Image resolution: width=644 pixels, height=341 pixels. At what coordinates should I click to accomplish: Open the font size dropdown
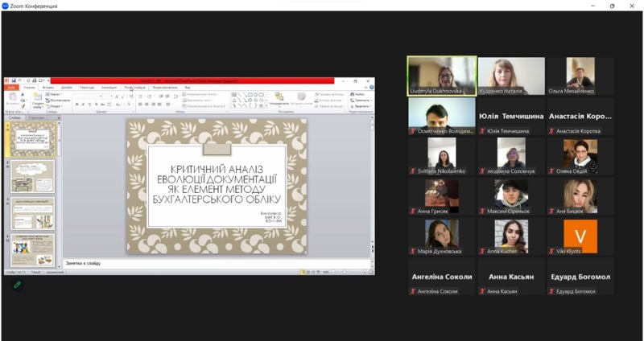pos(111,97)
